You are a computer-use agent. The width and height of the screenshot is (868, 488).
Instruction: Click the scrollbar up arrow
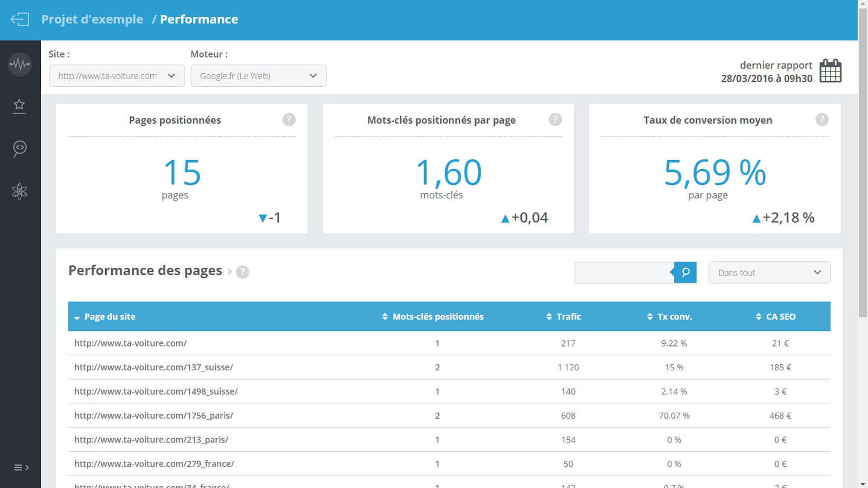pyautogui.click(x=863, y=4)
